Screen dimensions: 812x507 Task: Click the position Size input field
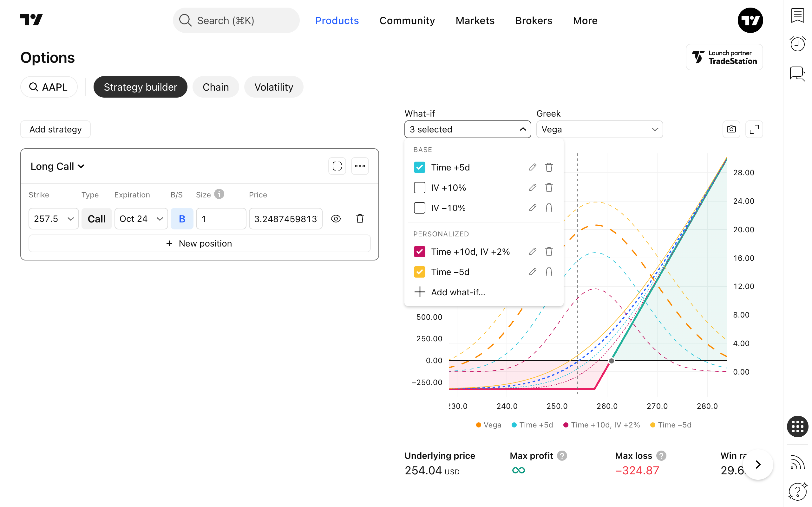tap(221, 219)
